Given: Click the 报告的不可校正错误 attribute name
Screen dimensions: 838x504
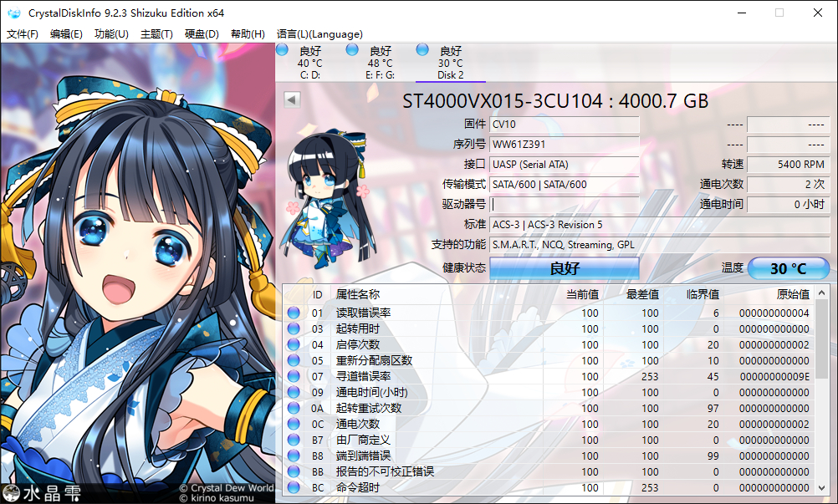Looking at the screenshot, I should [385, 472].
